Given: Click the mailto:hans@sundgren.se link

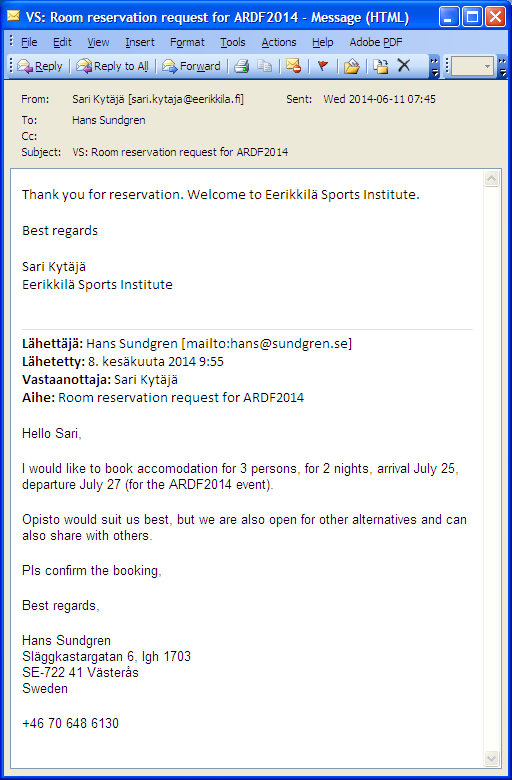Looking at the screenshot, I should [267, 344].
